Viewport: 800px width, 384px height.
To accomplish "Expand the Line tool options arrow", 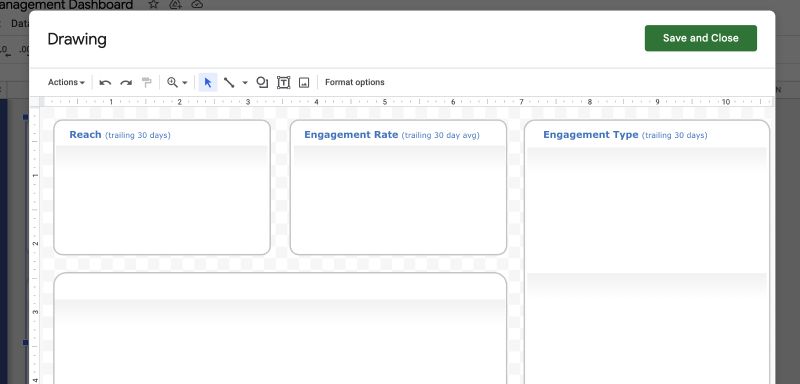I will click(x=244, y=83).
